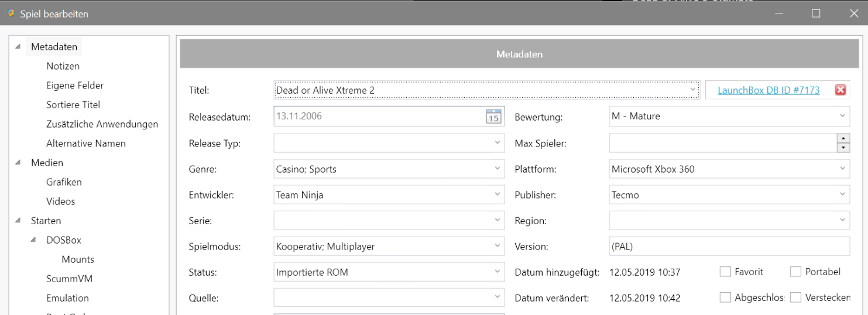
Task: Open the Emulation section
Action: [x=67, y=298]
